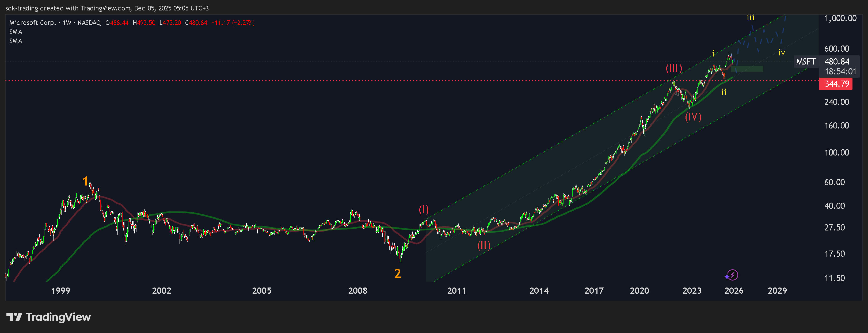Click the red 344.79 price level label
The image size is (868, 333).
point(836,84)
